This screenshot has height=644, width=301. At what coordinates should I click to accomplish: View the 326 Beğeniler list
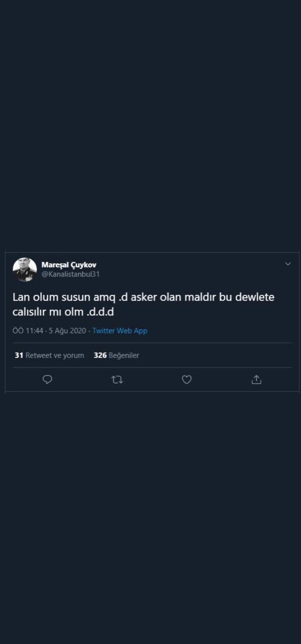116,355
